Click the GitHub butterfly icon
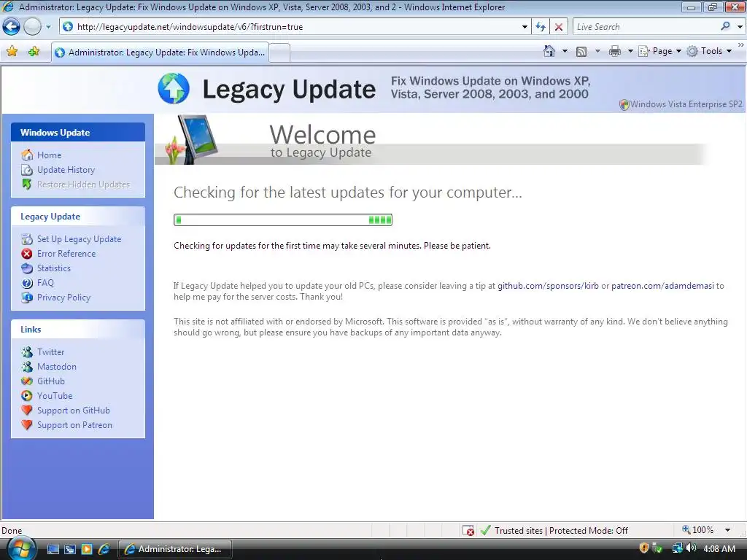This screenshot has height=560, width=747. tap(27, 381)
